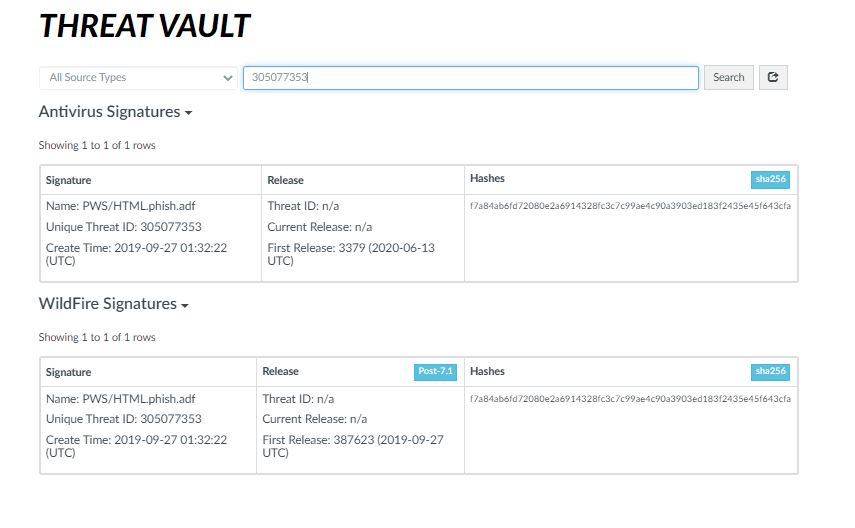Click the share/export icon beside Search
The width and height of the screenshot is (855, 528).
coord(773,77)
